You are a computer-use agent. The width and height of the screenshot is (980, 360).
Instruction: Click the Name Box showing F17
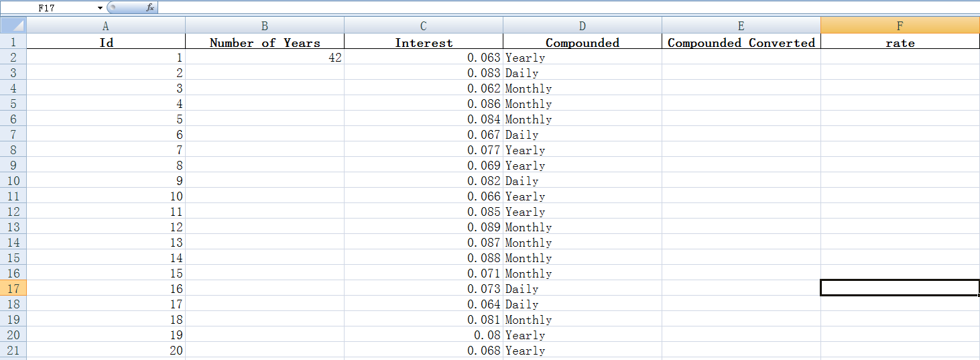(x=48, y=7)
